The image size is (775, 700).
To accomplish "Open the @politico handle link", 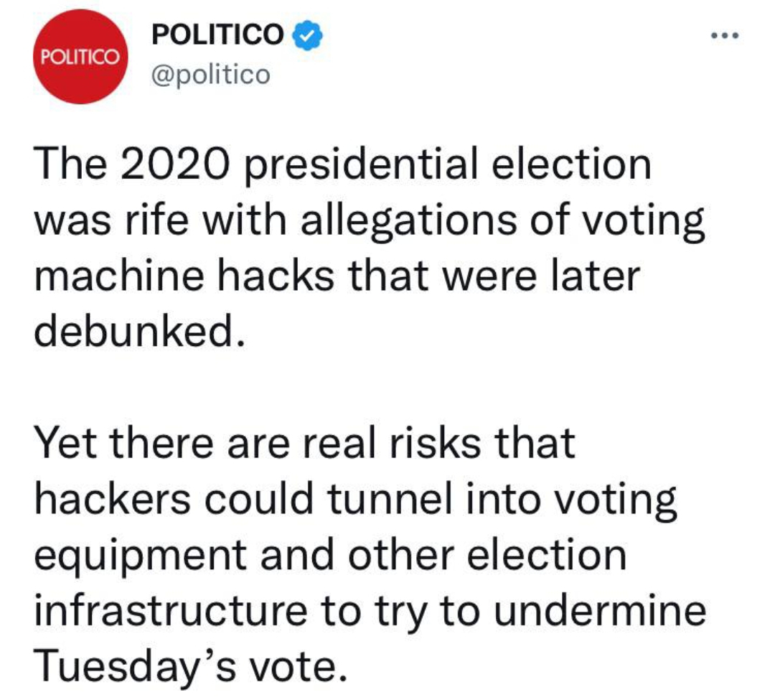I will tap(210, 75).
